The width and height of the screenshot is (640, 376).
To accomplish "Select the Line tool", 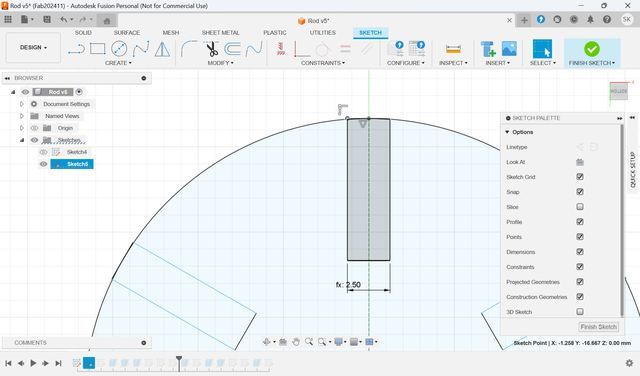I will (76, 49).
